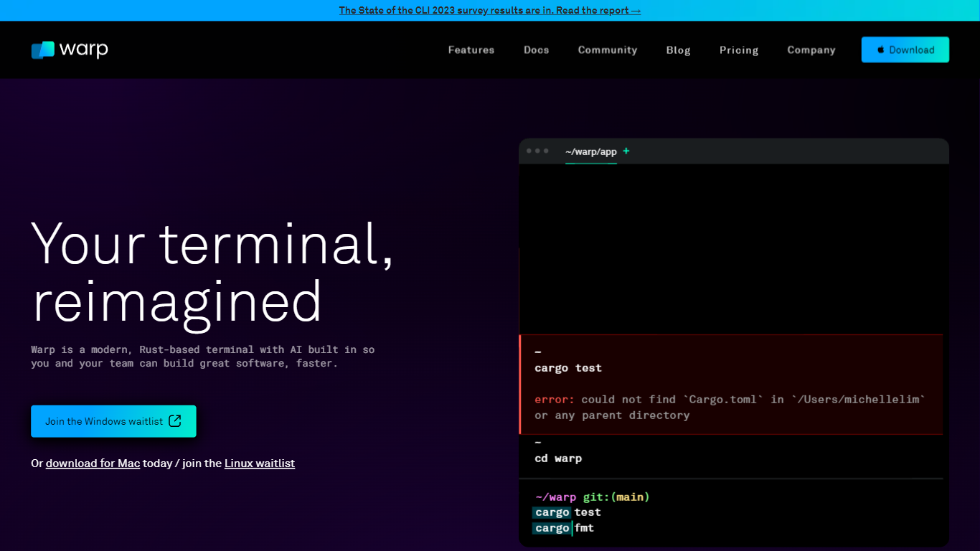Click the three window dots in terminal

[537, 151]
